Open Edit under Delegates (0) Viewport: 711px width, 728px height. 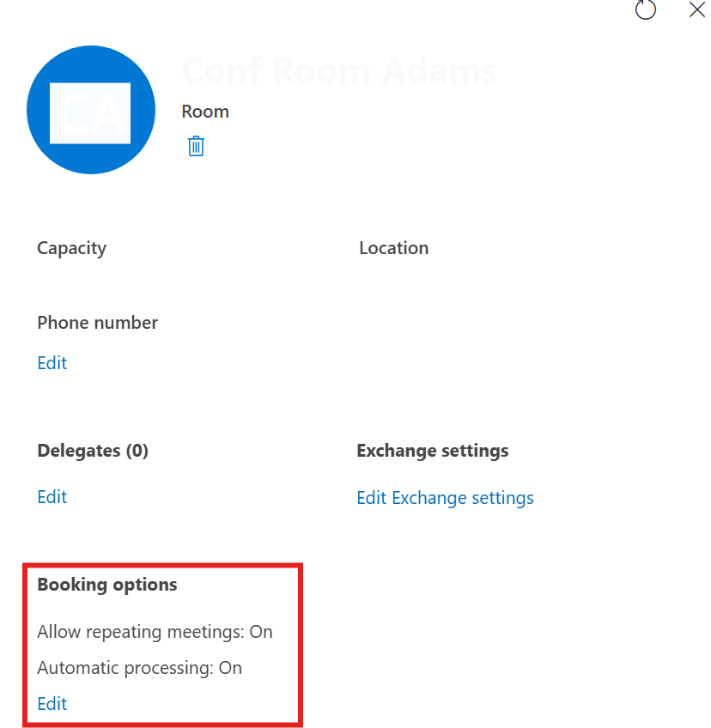coord(52,496)
